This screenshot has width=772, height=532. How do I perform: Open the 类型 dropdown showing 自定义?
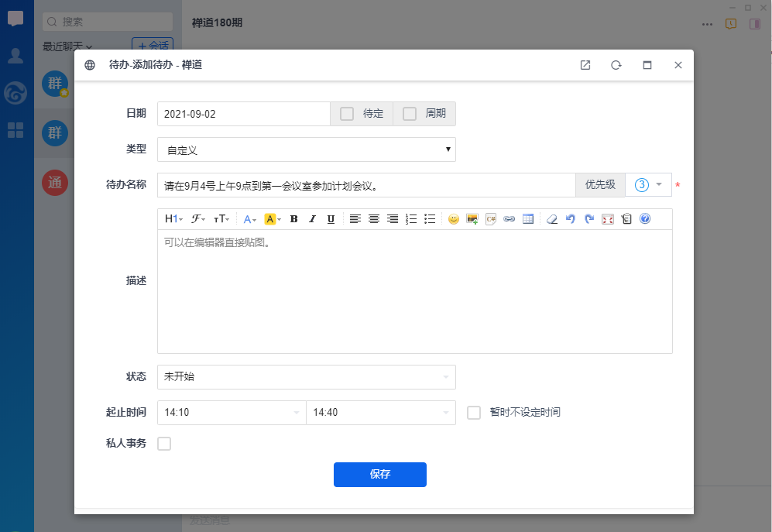(x=306, y=149)
